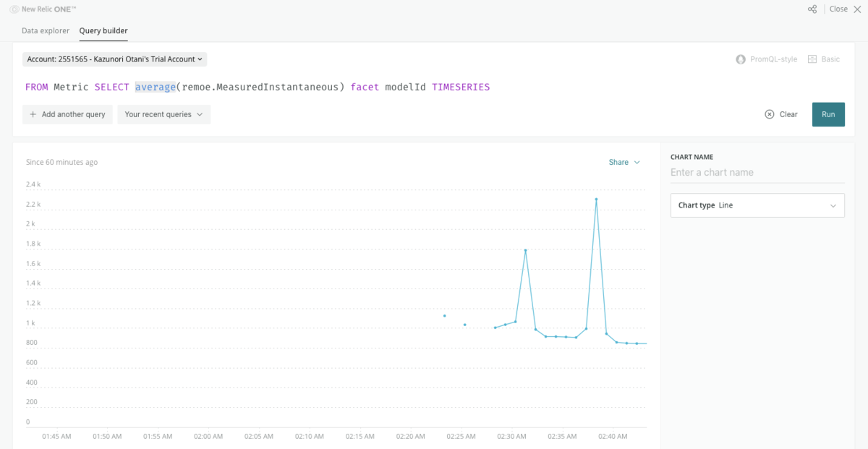This screenshot has width=868, height=449.
Task: Expand the Share chart menu
Action: (x=624, y=162)
